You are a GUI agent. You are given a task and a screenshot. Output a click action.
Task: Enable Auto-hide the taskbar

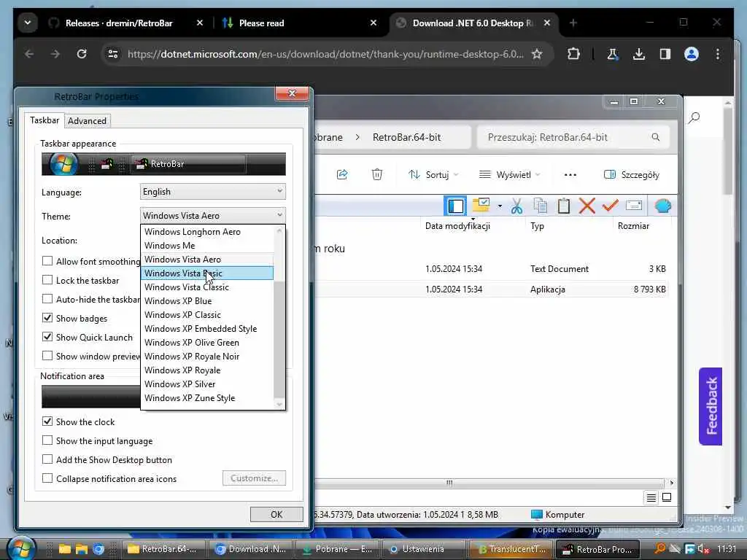47,299
